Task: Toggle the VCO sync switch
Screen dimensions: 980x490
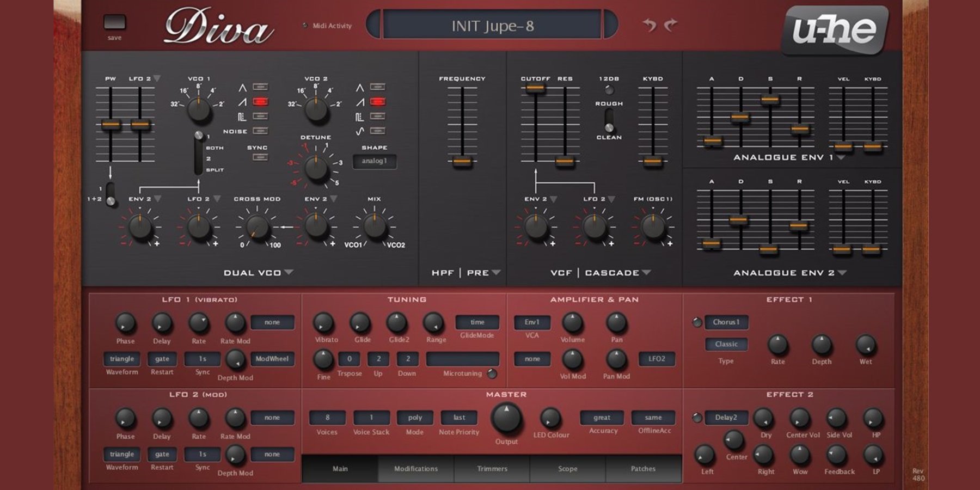Action: (260, 158)
